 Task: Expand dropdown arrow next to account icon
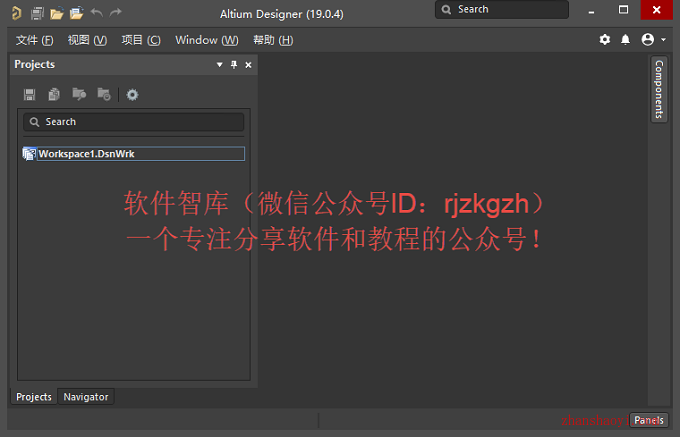(664, 40)
